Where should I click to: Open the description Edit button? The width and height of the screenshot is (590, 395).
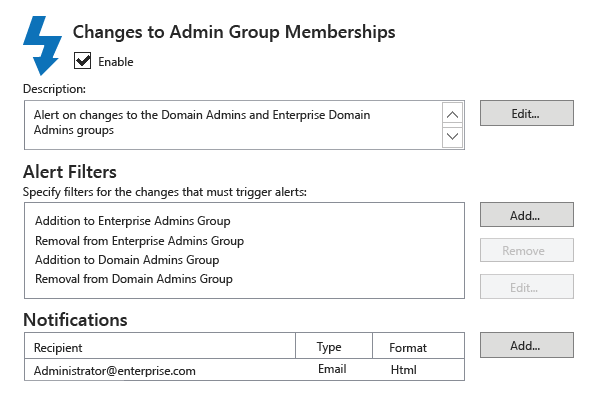(x=527, y=113)
